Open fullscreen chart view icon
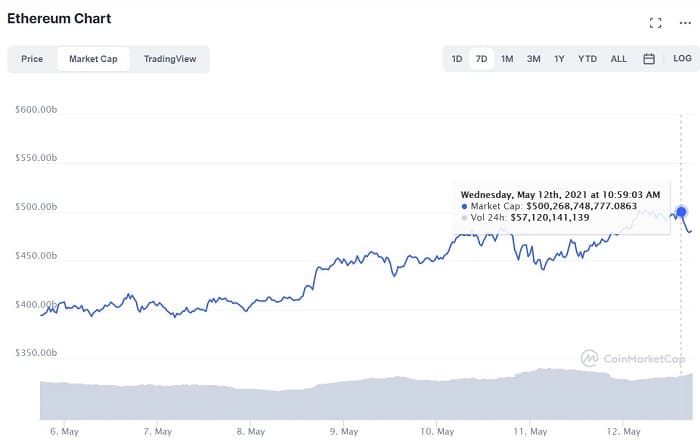 pos(655,23)
